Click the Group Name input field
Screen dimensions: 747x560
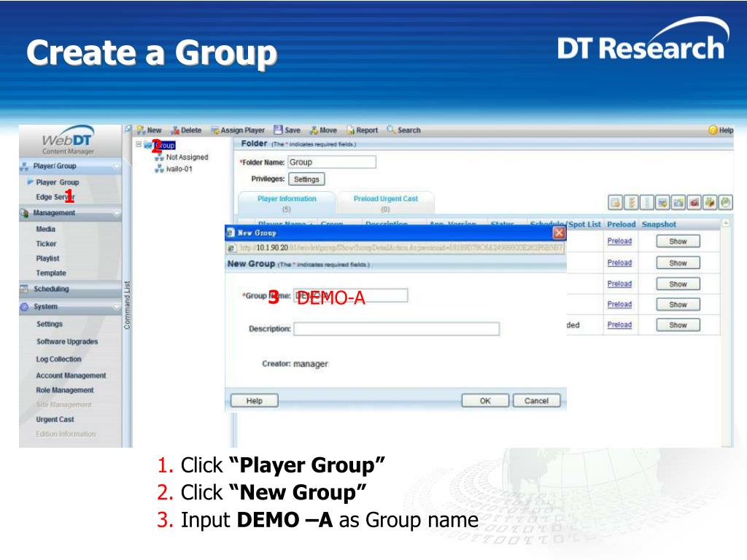pyautogui.click(x=351, y=296)
